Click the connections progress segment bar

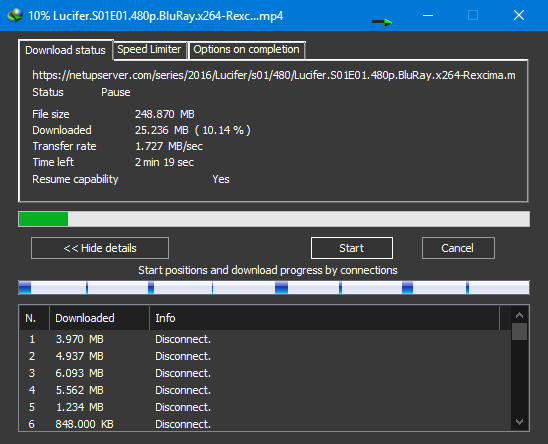(x=274, y=287)
